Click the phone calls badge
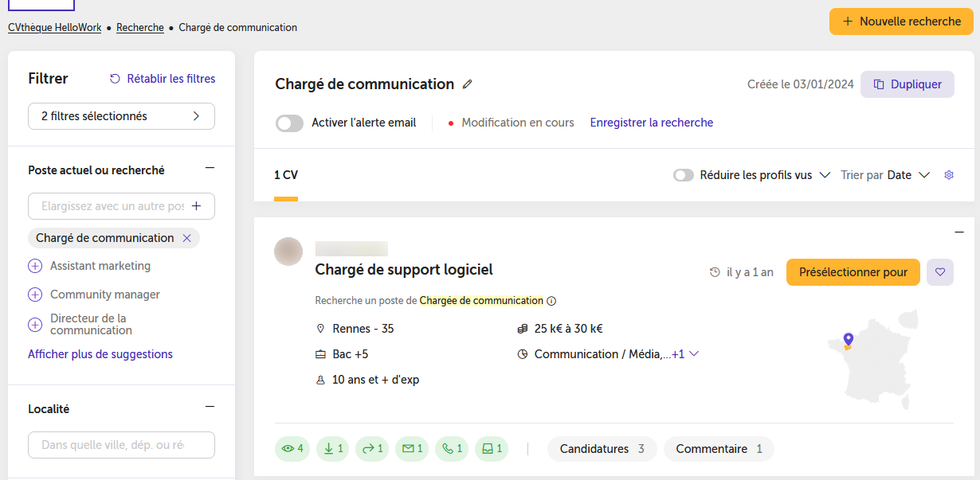The width and height of the screenshot is (980, 480). (x=452, y=449)
